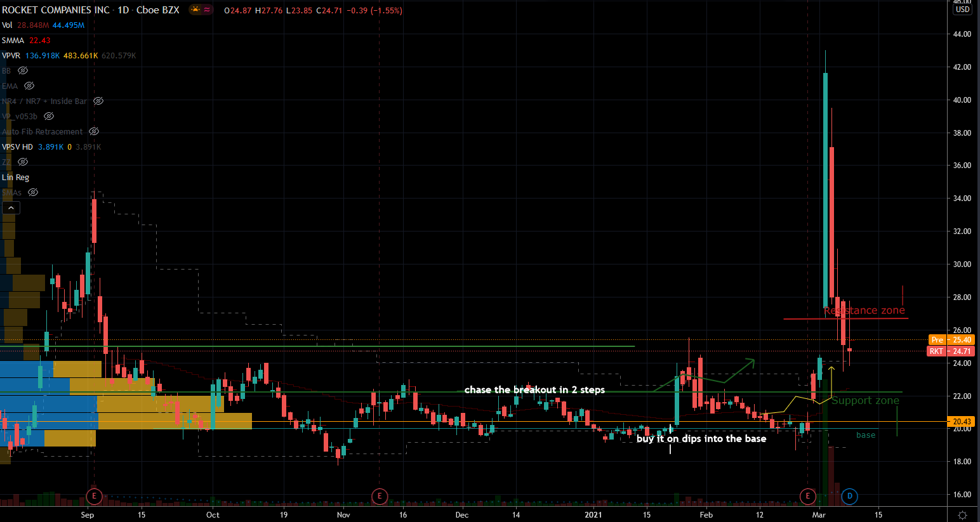Select the SMMA indicator label
This screenshot has height=522, width=980.
13,41
